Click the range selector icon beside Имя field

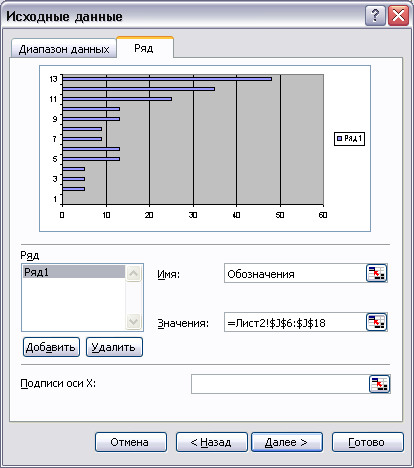coord(376,273)
